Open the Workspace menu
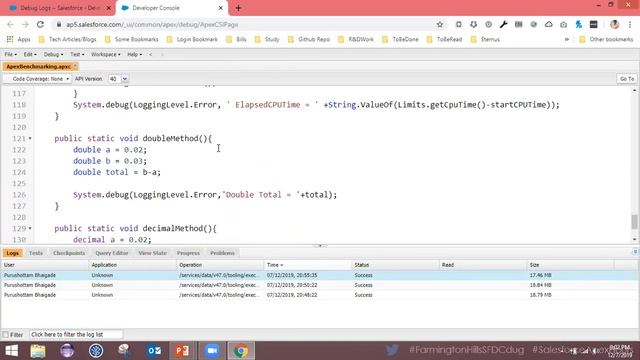 (105, 54)
